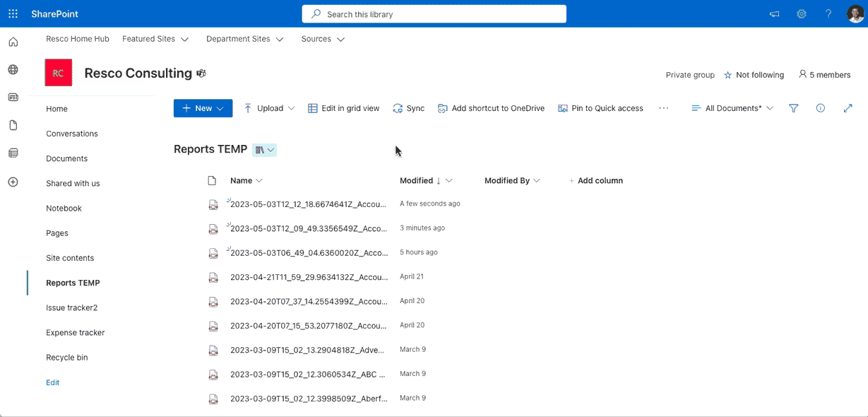Click the Resco Consulting RC site logo

coord(58,73)
